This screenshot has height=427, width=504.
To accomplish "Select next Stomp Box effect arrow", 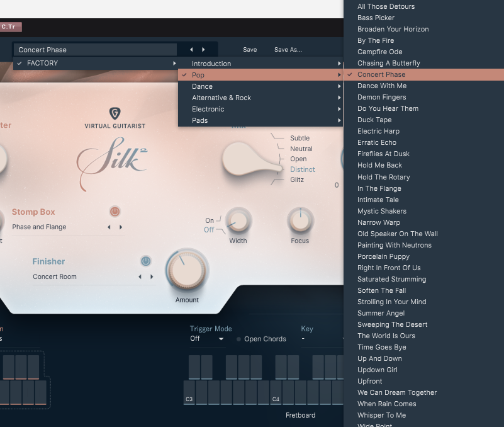I will tap(121, 227).
